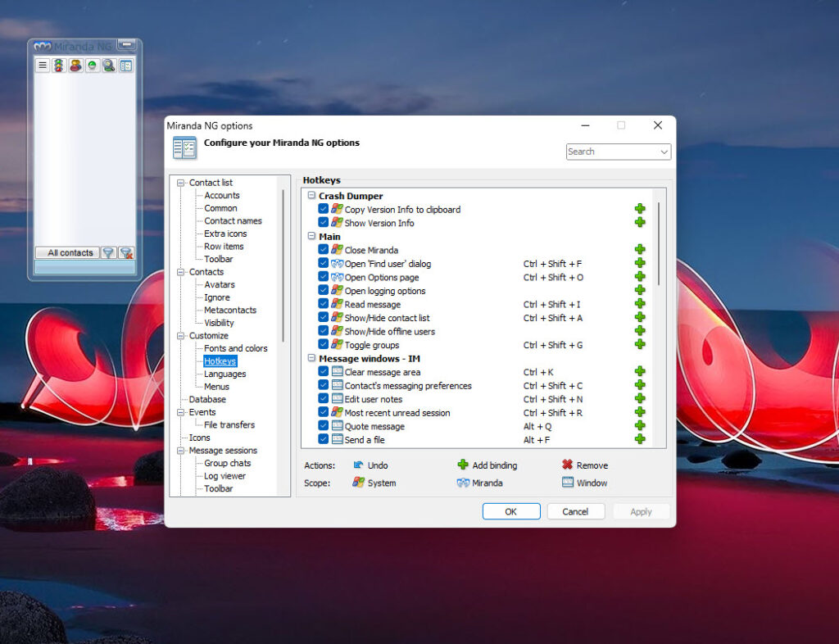Open the main menu in the Miranda NG contact list window

pyautogui.click(x=43, y=66)
